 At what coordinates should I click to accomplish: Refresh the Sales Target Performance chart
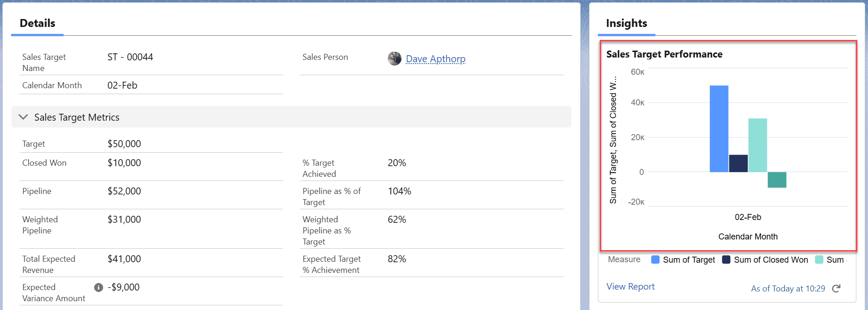tap(836, 289)
